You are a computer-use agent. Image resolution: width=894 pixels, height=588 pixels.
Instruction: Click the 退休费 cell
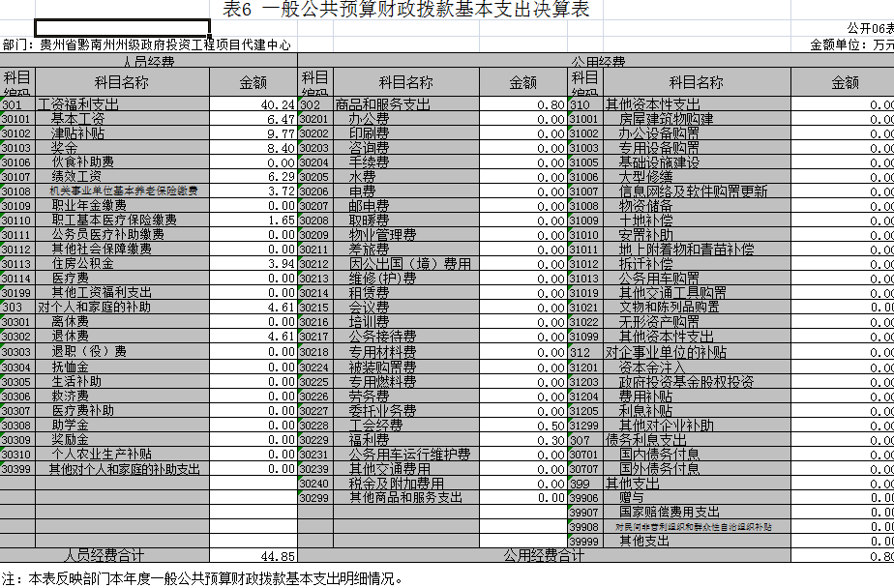click(123, 337)
